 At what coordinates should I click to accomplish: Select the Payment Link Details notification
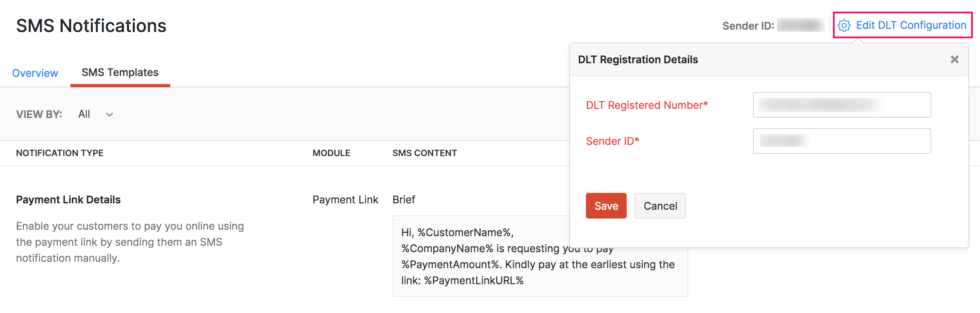68,199
